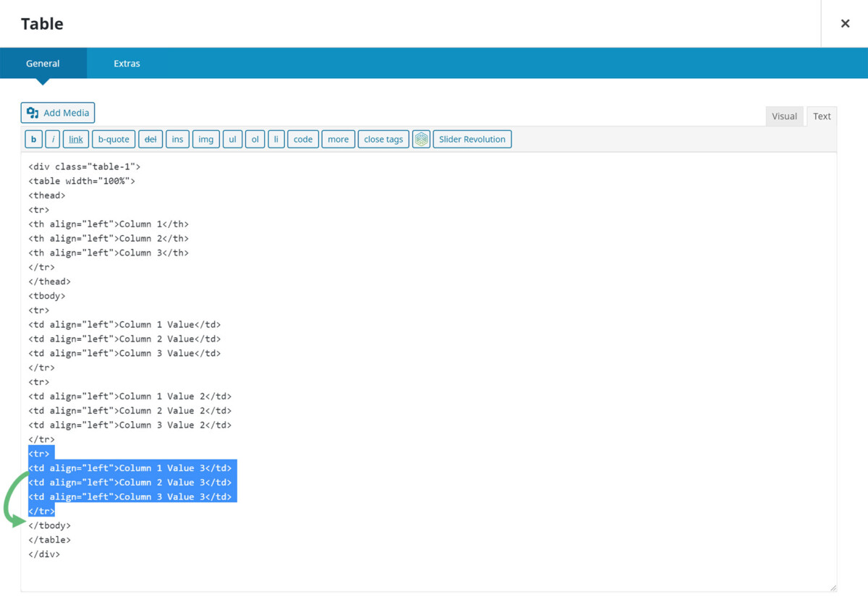Click the Essential Grid icon

coord(421,139)
